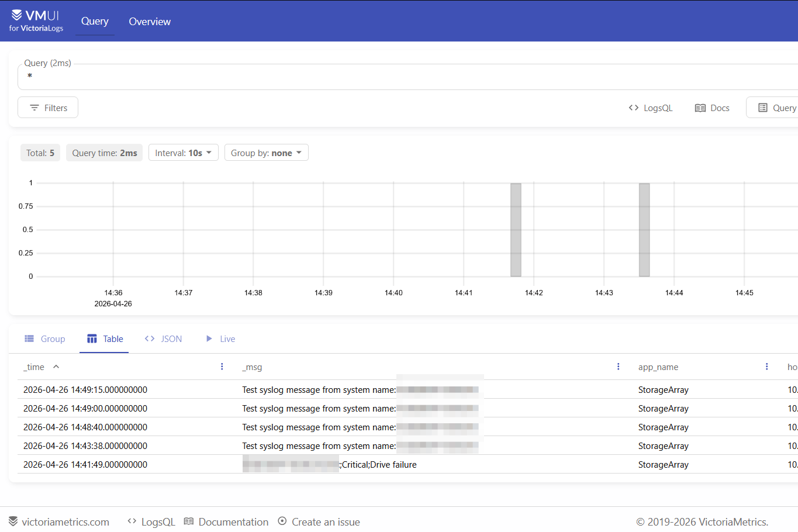Click StorageArray in the 14:49:15 row
The width and height of the screenshot is (798, 532).
(664, 390)
